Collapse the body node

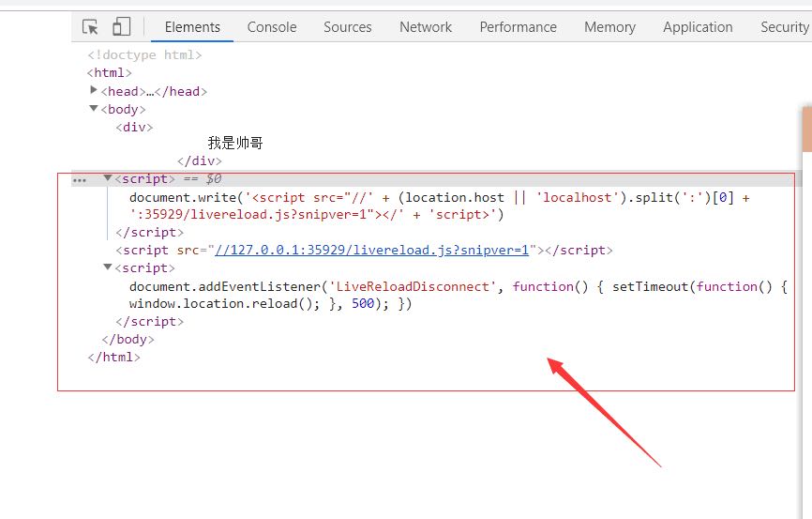[94, 108]
